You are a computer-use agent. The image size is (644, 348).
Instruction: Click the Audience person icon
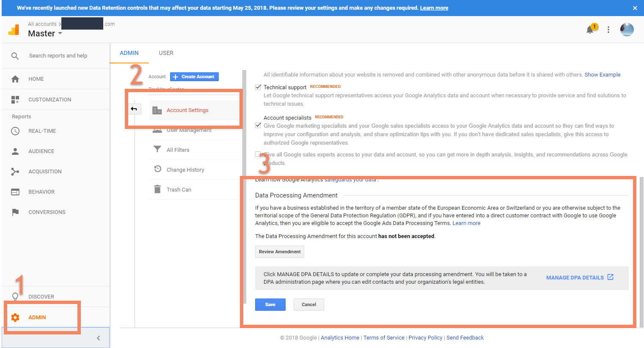[x=15, y=151]
